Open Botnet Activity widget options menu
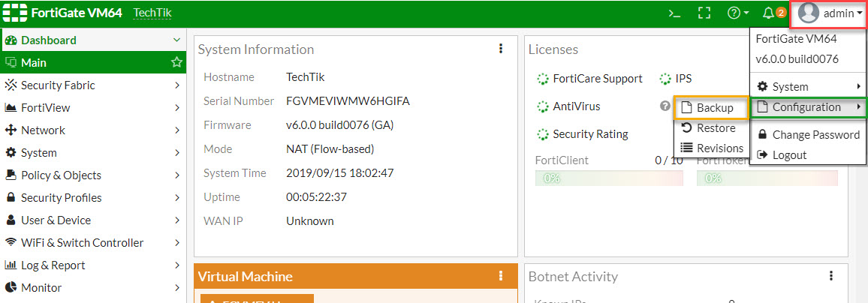Viewport: 868px width, 303px height. [831, 275]
